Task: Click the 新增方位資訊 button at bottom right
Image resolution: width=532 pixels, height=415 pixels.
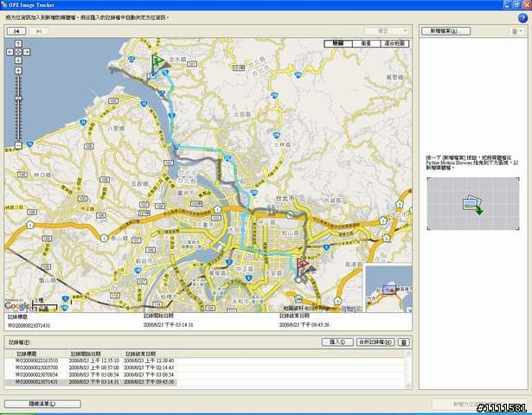Action: 478,404
